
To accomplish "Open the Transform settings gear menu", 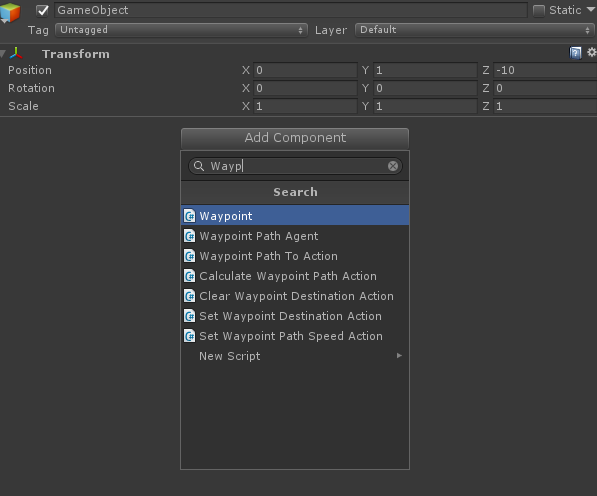I will point(591,52).
